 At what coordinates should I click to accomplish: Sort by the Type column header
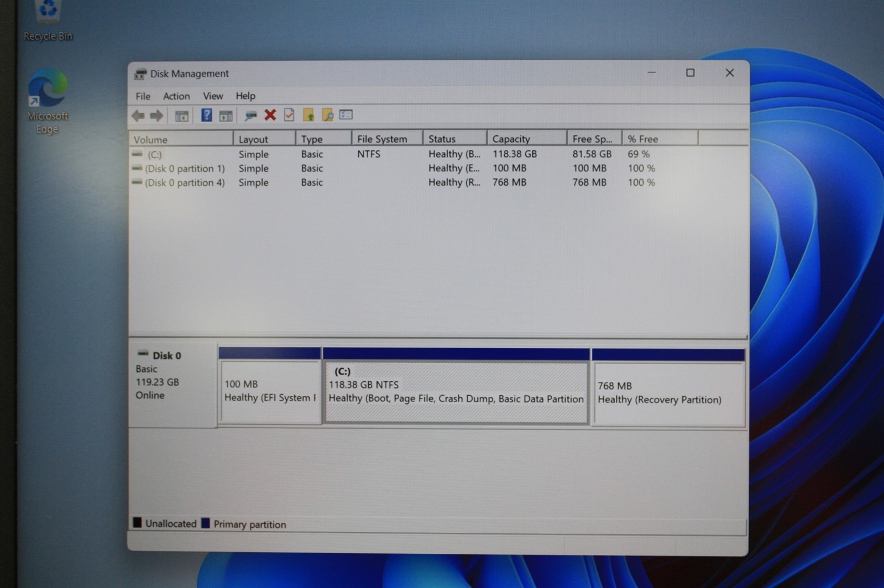(323, 139)
